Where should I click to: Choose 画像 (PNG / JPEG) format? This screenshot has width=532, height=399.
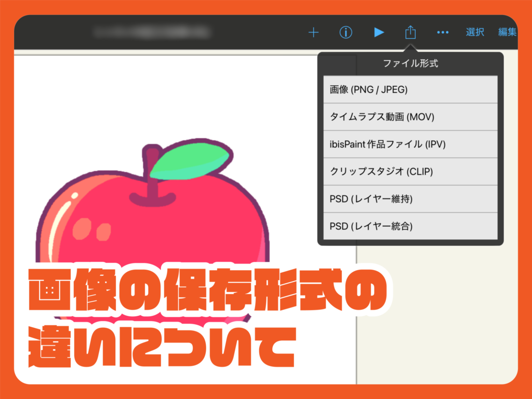[410, 90]
